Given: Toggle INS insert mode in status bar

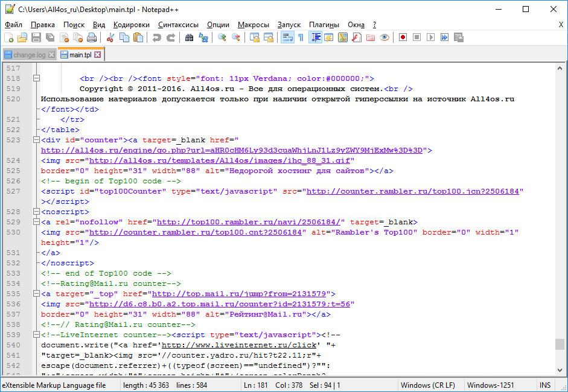Looking at the screenshot, I should (x=545, y=385).
